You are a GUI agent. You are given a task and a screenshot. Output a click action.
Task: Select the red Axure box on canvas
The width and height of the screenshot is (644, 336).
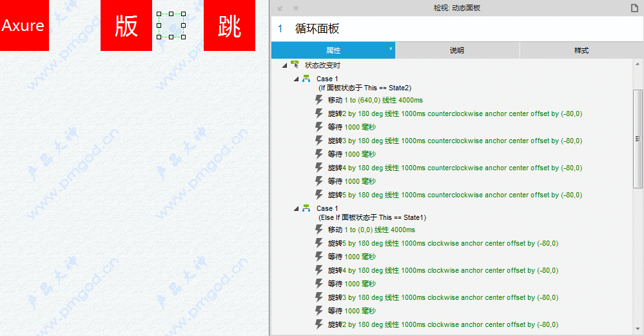pos(24,25)
